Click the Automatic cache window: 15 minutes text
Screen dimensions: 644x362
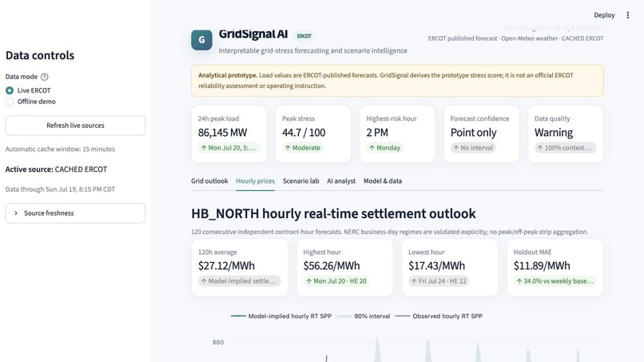pos(60,149)
